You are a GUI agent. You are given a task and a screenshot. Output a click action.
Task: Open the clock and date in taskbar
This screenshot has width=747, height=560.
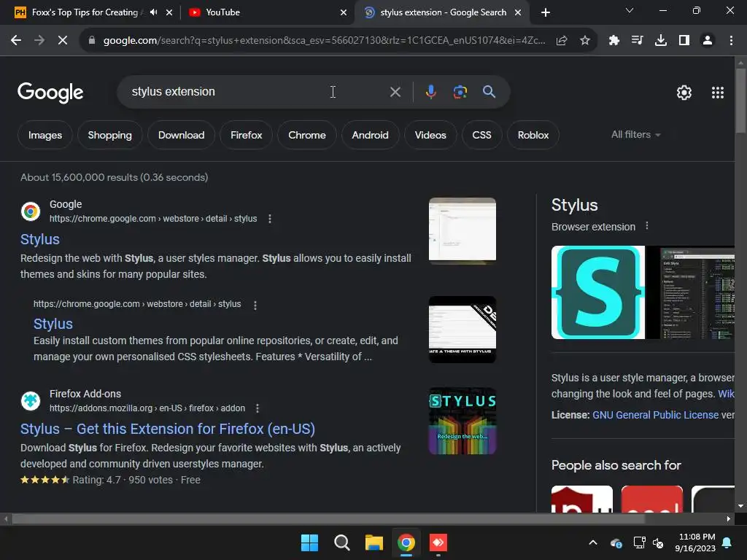[x=695, y=542]
